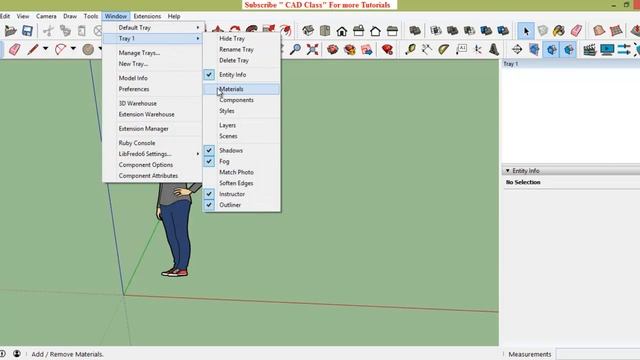Viewport: 640px width, 360px height.
Task: Switch to Front view house icon
Action: [342, 31]
